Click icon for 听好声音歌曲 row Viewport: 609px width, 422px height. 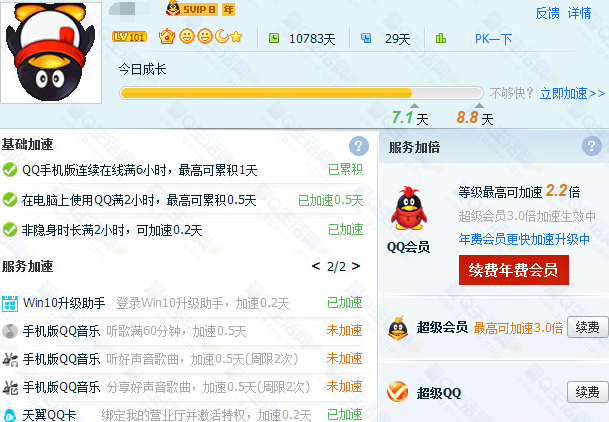[10, 359]
